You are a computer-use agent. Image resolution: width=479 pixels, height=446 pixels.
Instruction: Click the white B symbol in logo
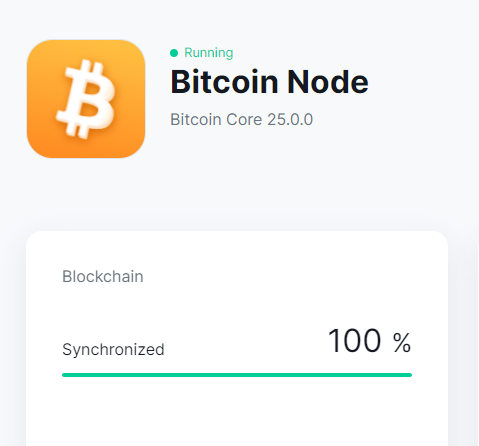[86, 99]
